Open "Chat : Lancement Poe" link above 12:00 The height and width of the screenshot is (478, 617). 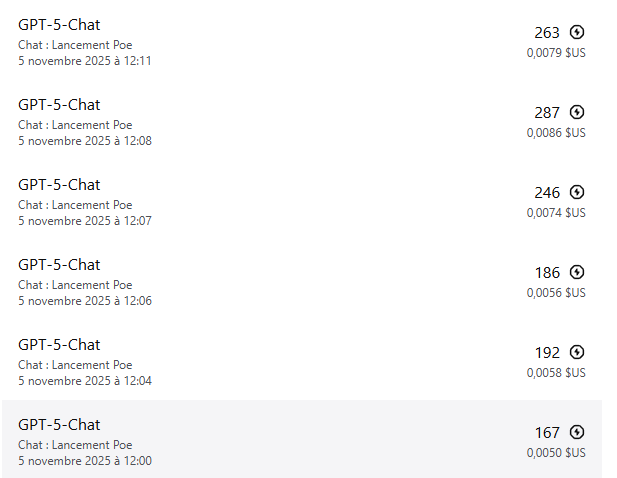[x=75, y=445]
